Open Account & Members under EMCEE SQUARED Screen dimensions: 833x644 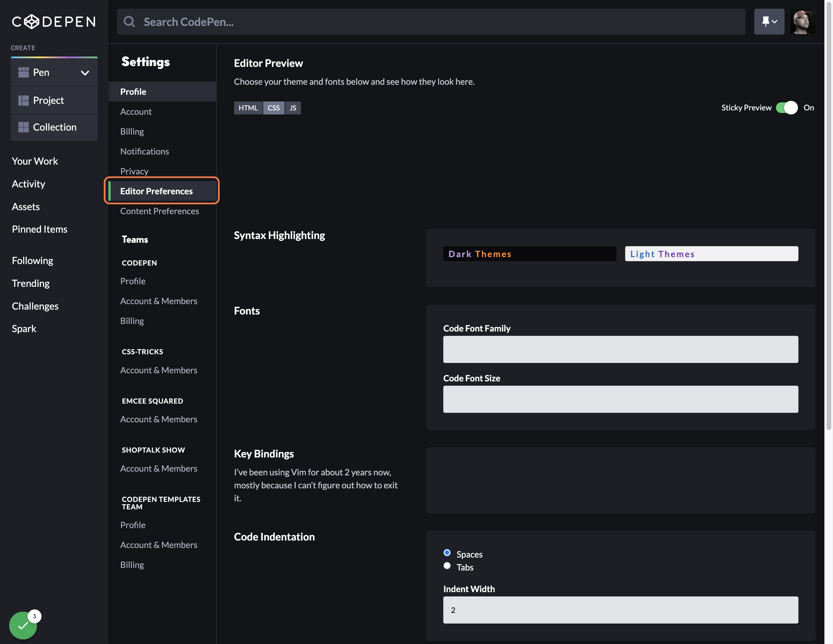point(159,419)
